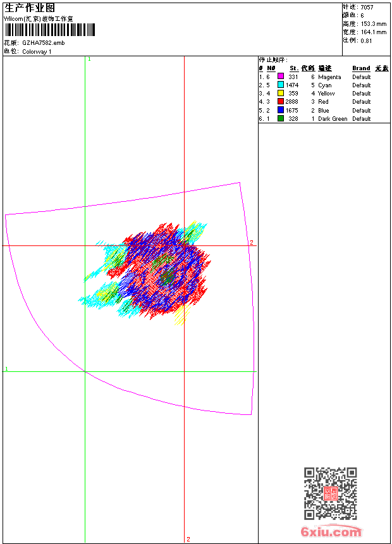Click the Magenta color swatch
This screenshot has height=544, width=392.
[281, 77]
